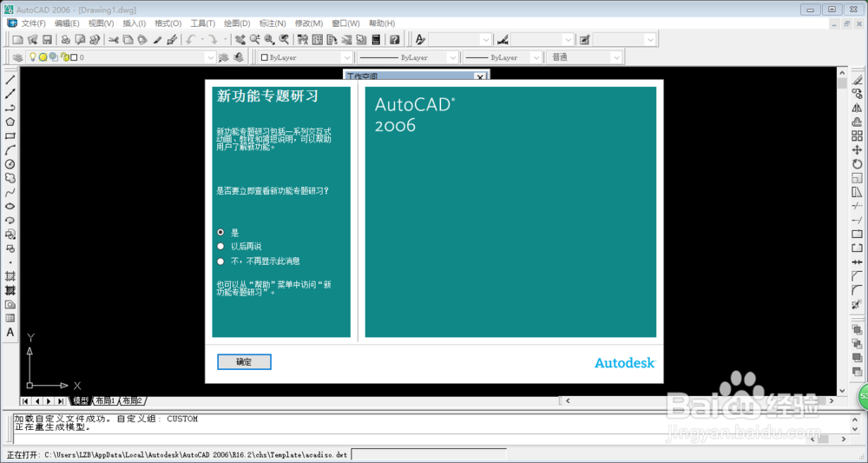Click the layout tabs first-tab arrow
Screen dimensions: 868x463
click(25, 400)
